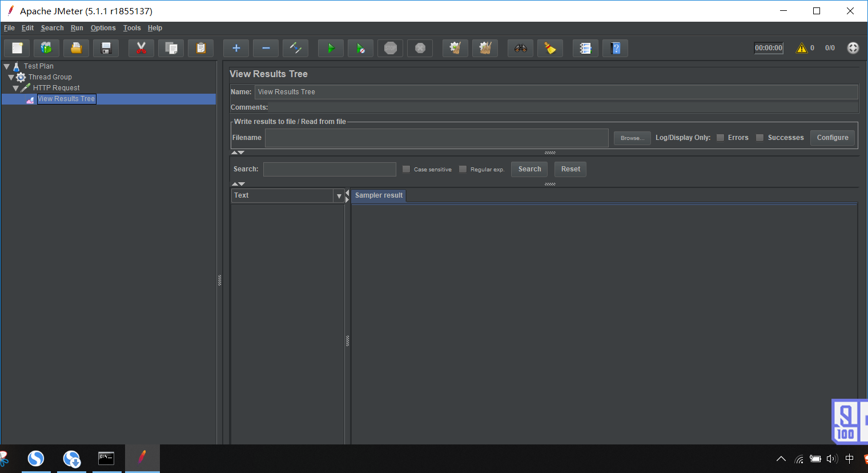
Task: Click the volume icon in system tray
Action: coord(832,459)
